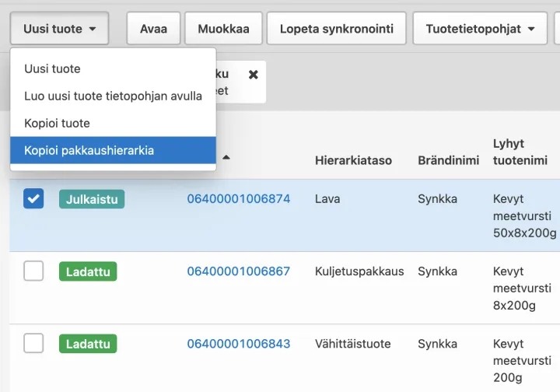Click the sort arrow icon in column header

pyautogui.click(x=226, y=157)
